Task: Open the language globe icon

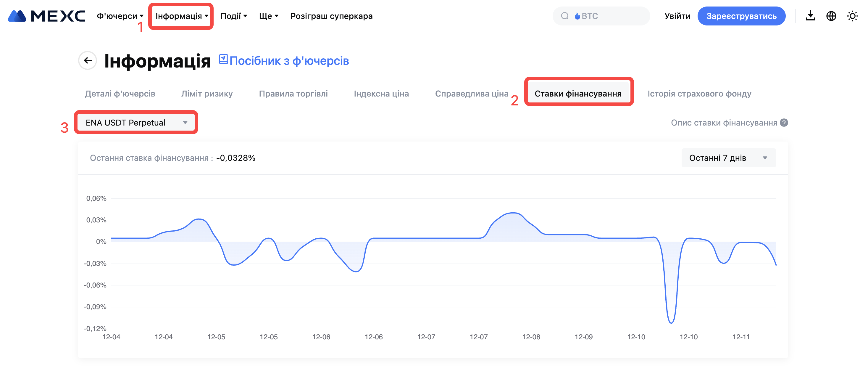Action: (831, 16)
